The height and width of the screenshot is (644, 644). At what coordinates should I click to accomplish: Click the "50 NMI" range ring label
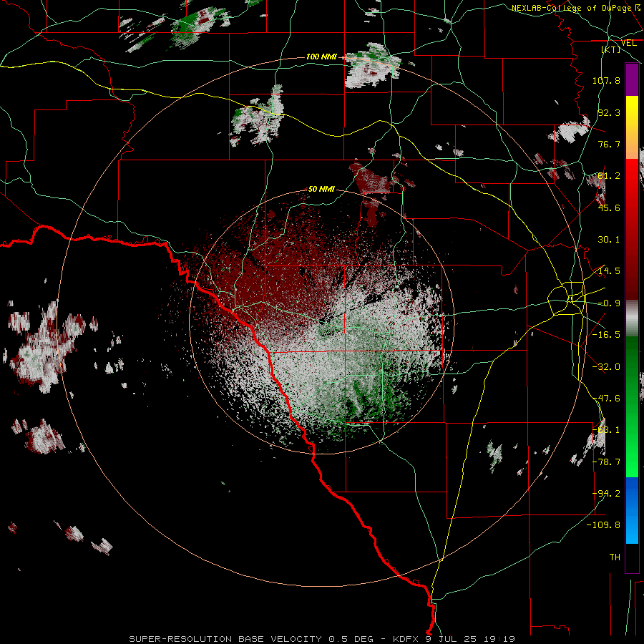[321, 189]
